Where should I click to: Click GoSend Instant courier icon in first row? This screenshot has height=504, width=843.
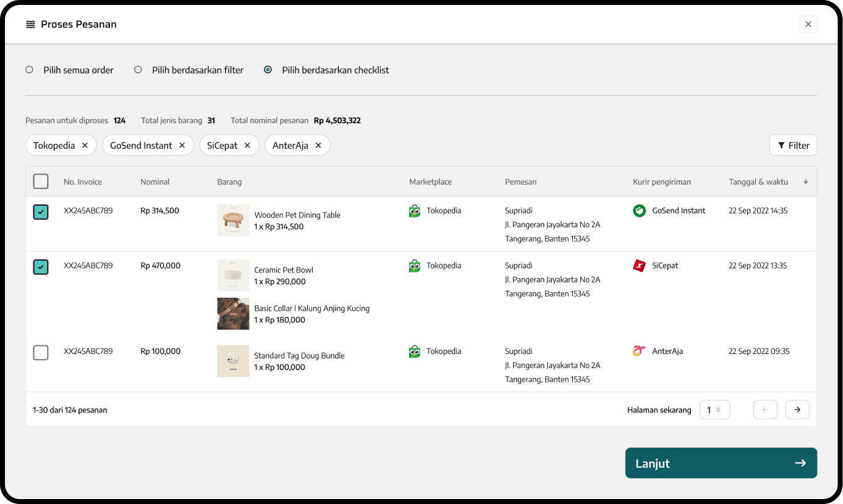(x=639, y=211)
